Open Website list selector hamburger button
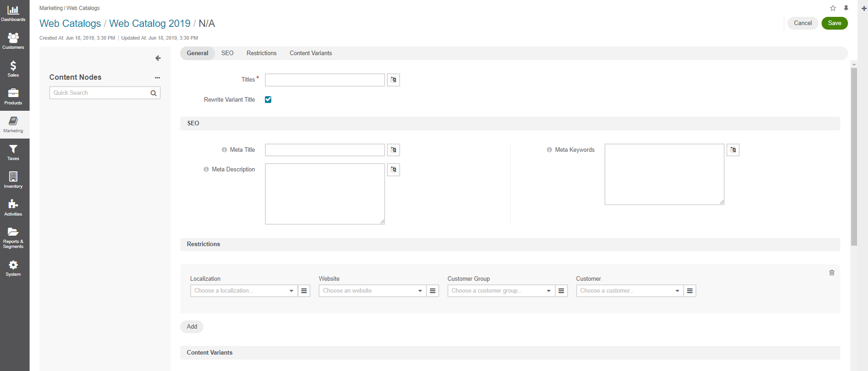This screenshot has height=371, width=868. click(x=433, y=291)
